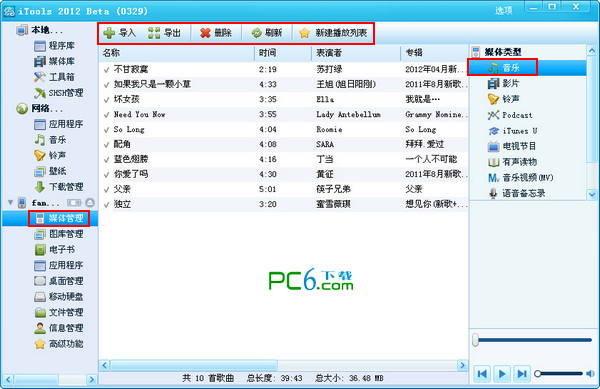Toggle the checkmark for song 你爱了吗
The height and width of the screenshot is (389, 600).
coord(106,174)
